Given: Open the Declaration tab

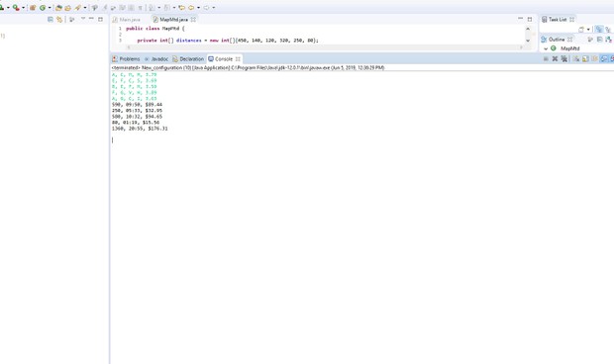Looking at the screenshot, I should tap(188, 59).
